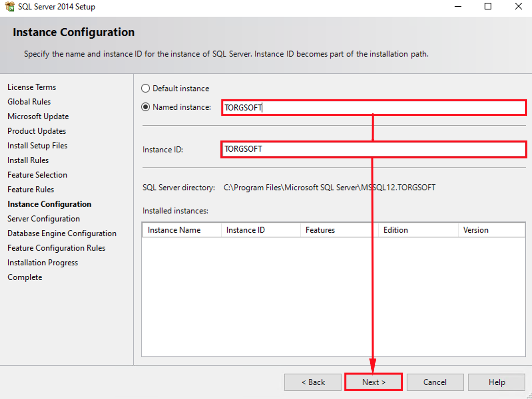Select the Default instance radio button
This screenshot has width=532, height=399.
point(145,88)
